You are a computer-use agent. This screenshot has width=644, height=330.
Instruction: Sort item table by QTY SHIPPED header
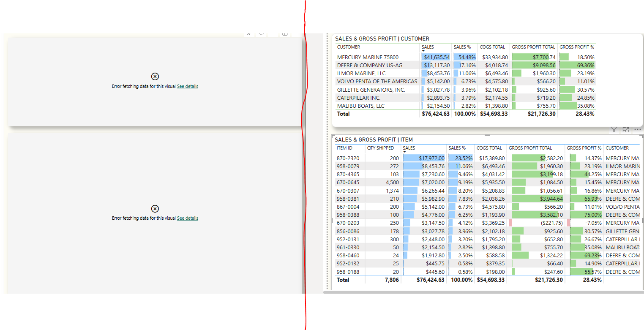point(380,148)
